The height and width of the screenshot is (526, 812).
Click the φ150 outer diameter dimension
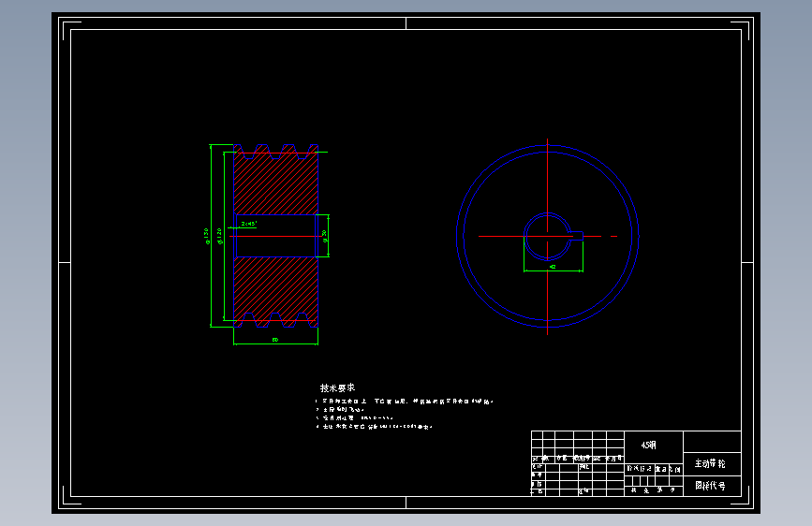pyautogui.click(x=207, y=236)
